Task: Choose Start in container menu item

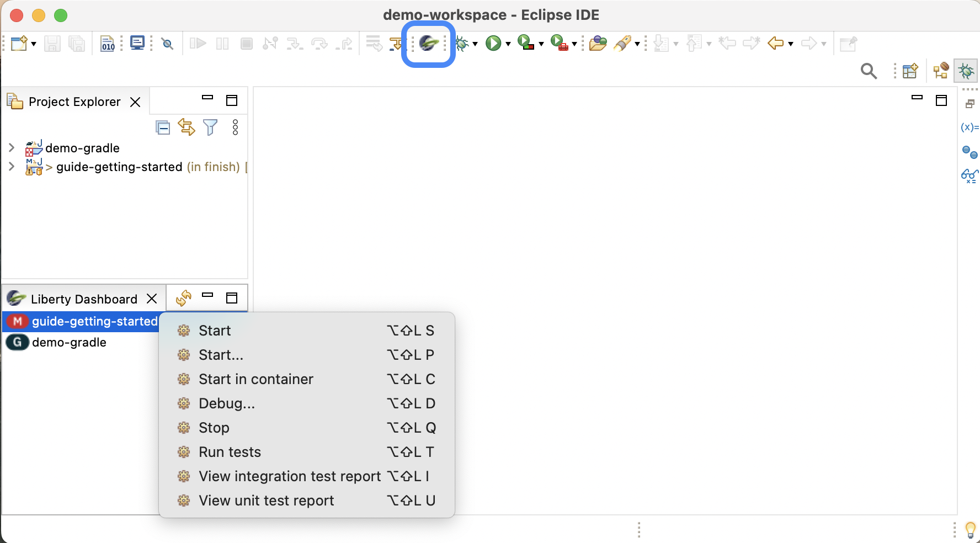Action: coord(306,379)
